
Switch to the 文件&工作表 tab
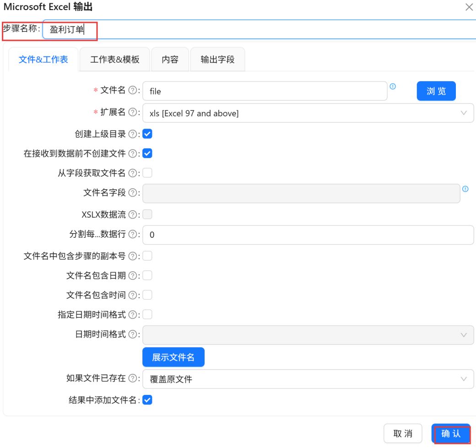[43, 60]
